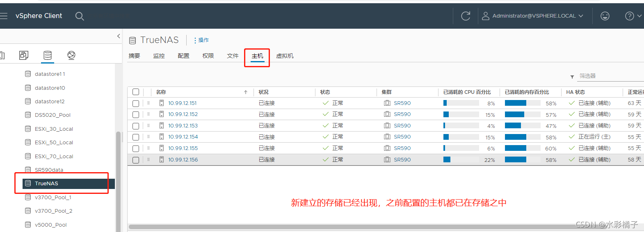Check the box for host 10.99.12.155
The image size is (644, 232).
136,148
